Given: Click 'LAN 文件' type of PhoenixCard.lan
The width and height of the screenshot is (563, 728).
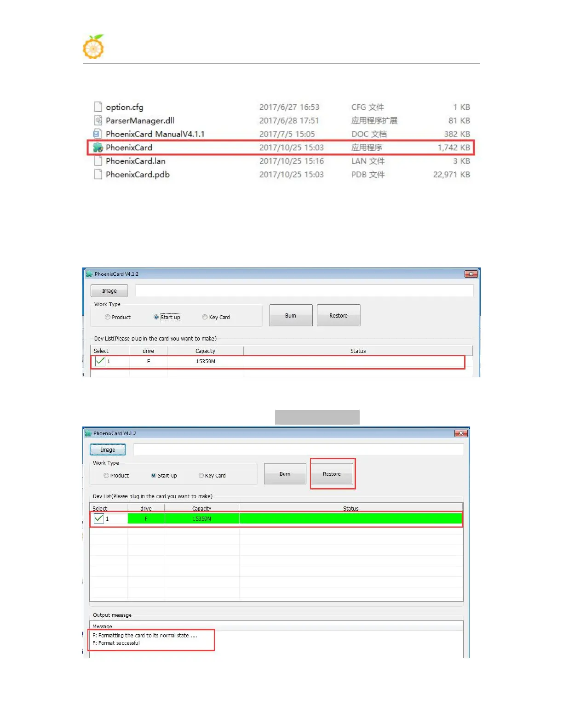Looking at the screenshot, I should [368, 161].
